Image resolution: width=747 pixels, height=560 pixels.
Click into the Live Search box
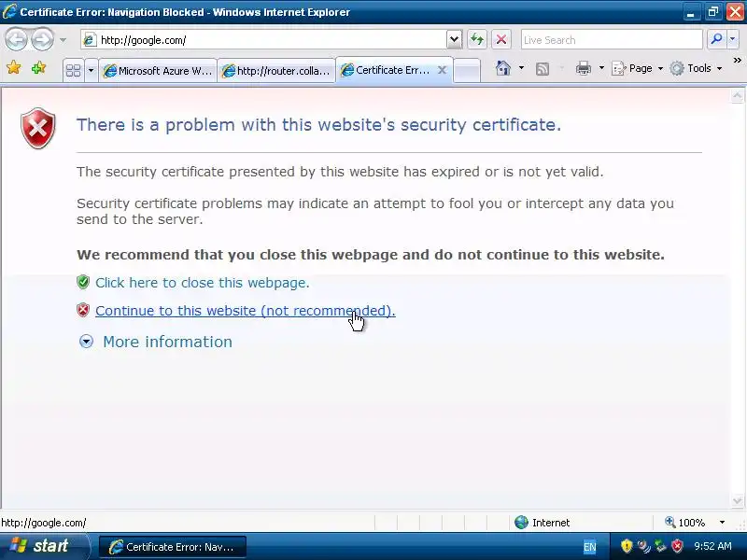click(612, 40)
